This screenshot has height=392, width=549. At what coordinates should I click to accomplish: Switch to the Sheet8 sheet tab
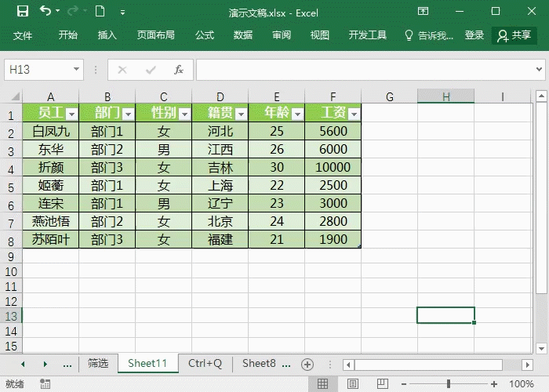259,363
